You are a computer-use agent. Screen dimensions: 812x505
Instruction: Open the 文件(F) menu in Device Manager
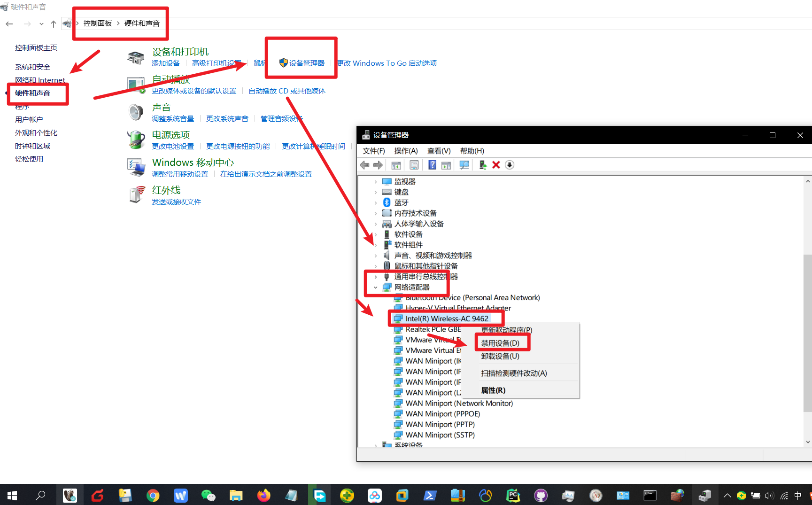click(373, 151)
